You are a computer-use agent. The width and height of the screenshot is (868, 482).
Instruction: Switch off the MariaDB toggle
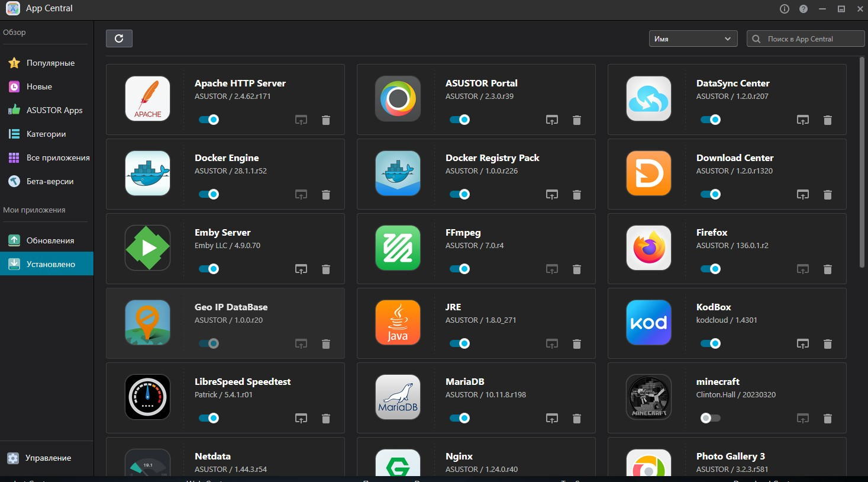[x=460, y=418]
